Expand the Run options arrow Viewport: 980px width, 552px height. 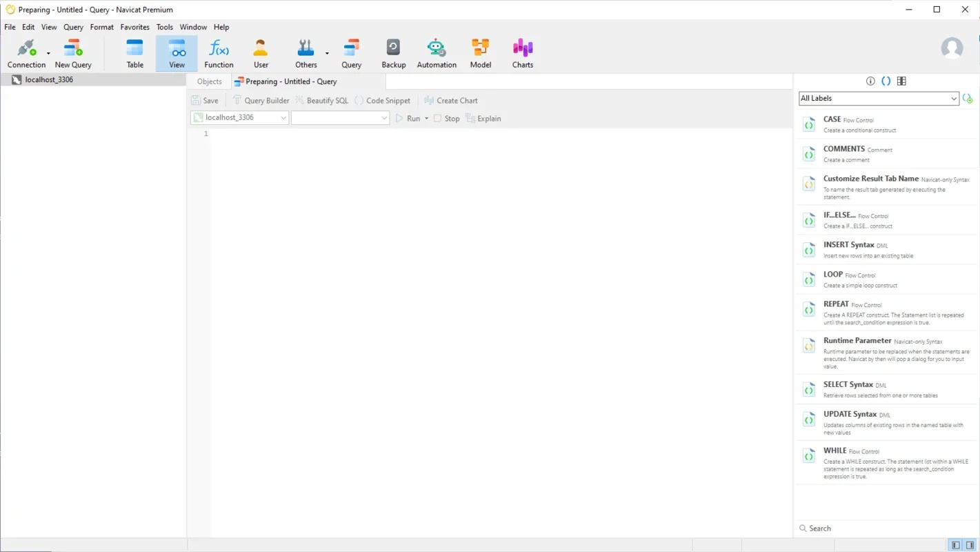coord(426,119)
